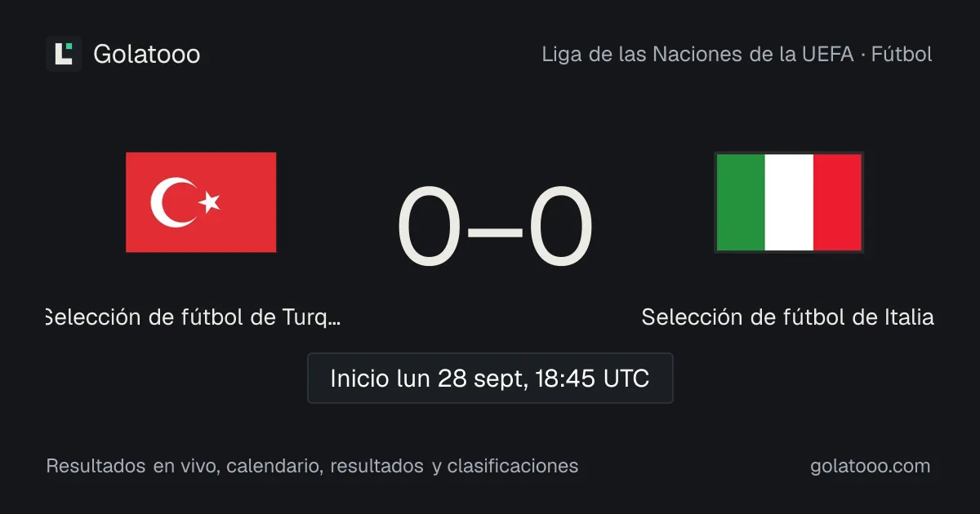Select the Italy flag image

click(x=789, y=202)
